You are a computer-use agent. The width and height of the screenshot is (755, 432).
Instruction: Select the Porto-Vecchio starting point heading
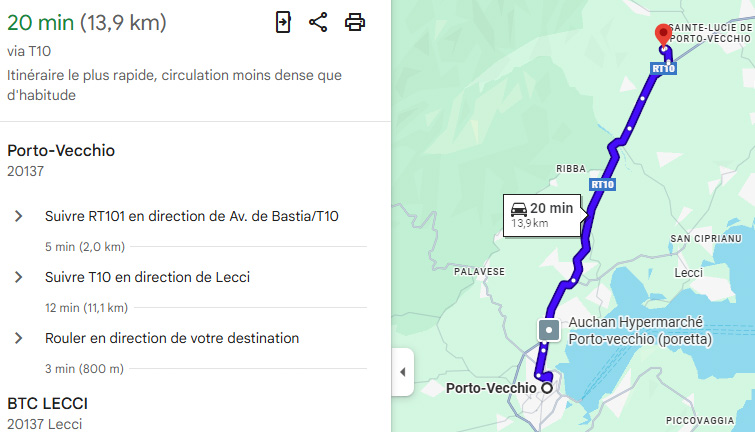pyautogui.click(x=61, y=151)
